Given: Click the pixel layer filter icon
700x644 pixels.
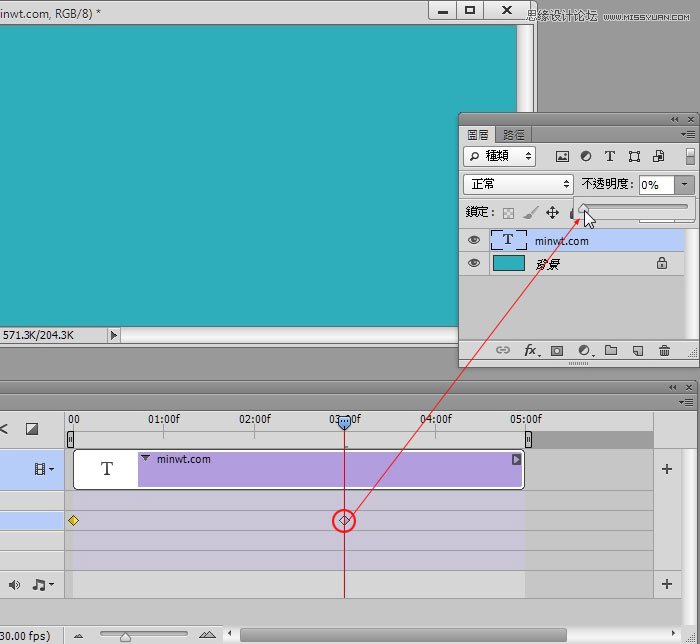Looking at the screenshot, I should (562, 157).
